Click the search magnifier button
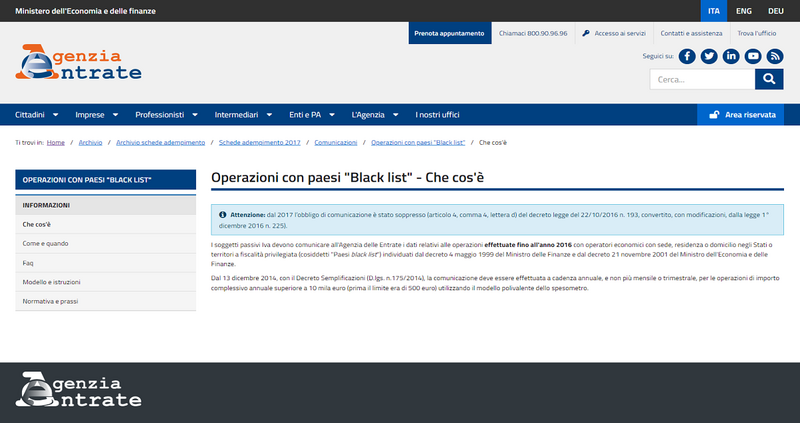This screenshot has height=423, width=800. click(x=769, y=79)
